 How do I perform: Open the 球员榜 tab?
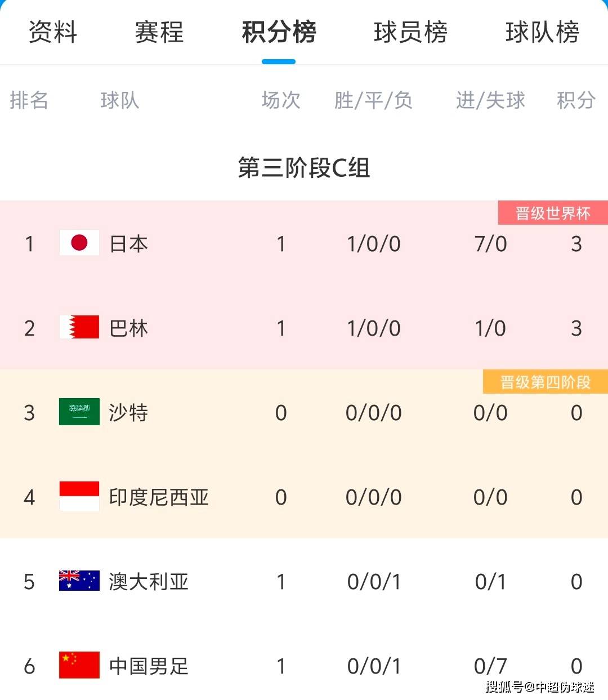click(410, 32)
